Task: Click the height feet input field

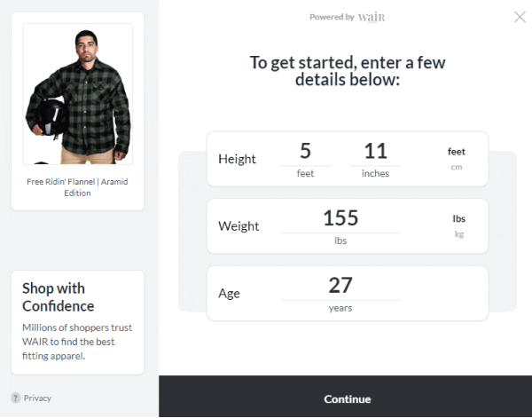Action: pos(305,152)
